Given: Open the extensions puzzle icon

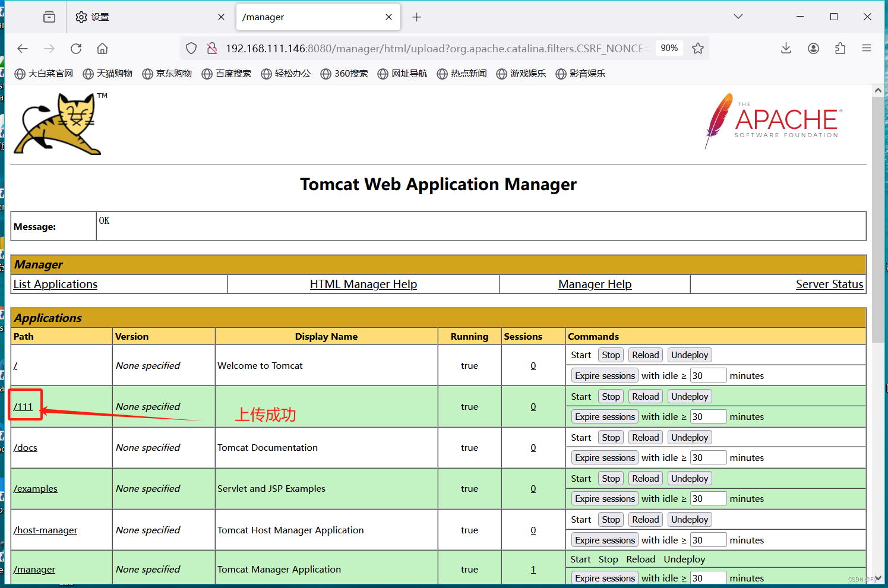Looking at the screenshot, I should [840, 49].
